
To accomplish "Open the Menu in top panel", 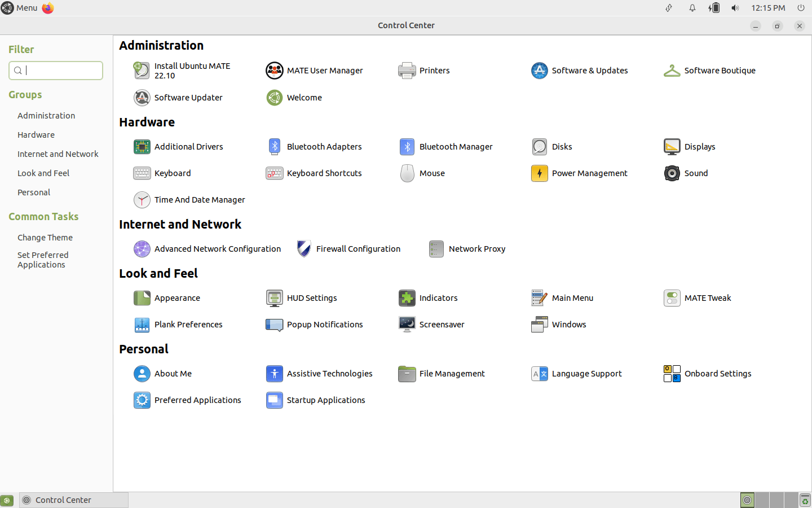I will click(x=20, y=8).
